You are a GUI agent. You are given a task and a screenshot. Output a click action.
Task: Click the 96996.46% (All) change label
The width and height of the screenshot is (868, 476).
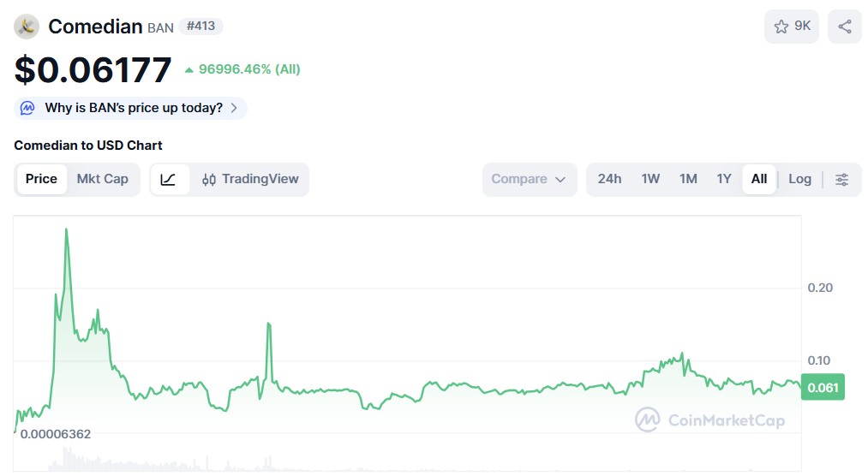[243, 69]
